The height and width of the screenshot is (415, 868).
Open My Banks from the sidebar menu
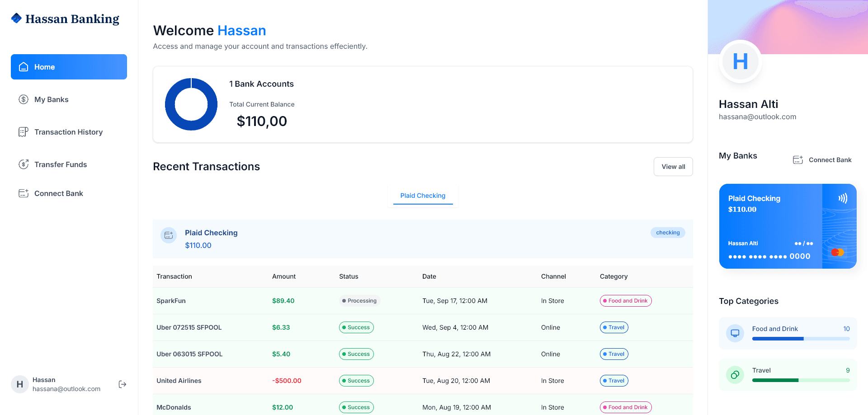[x=52, y=99]
